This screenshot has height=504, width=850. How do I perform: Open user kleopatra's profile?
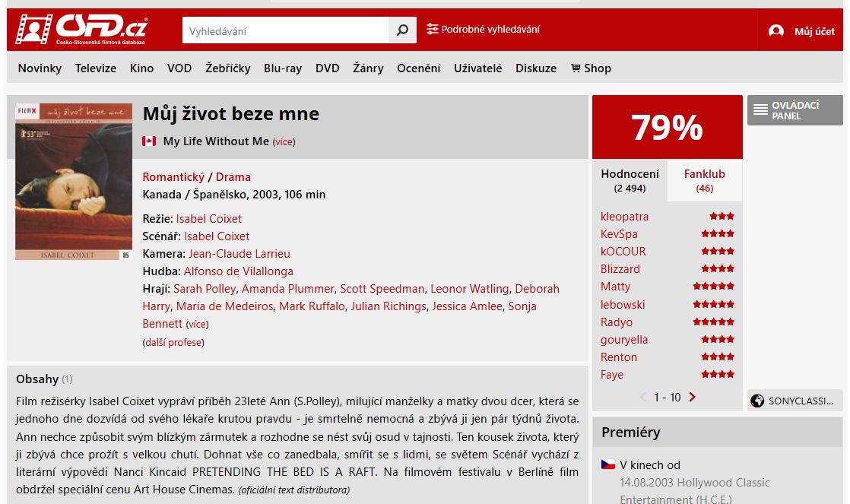[624, 217]
